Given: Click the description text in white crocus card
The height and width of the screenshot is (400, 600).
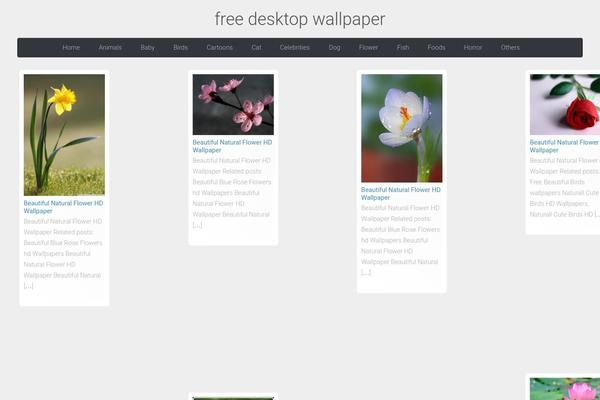Looking at the screenshot, I should (400, 240).
